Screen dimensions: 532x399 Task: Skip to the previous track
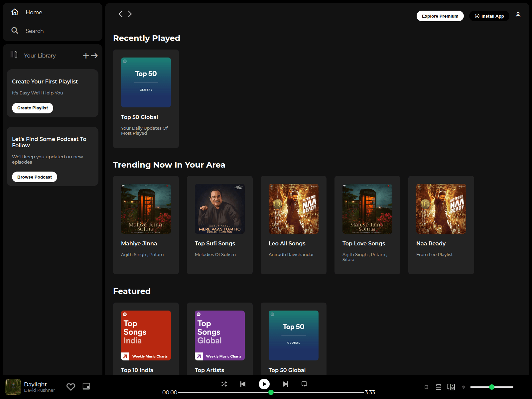(x=243, y=384)
